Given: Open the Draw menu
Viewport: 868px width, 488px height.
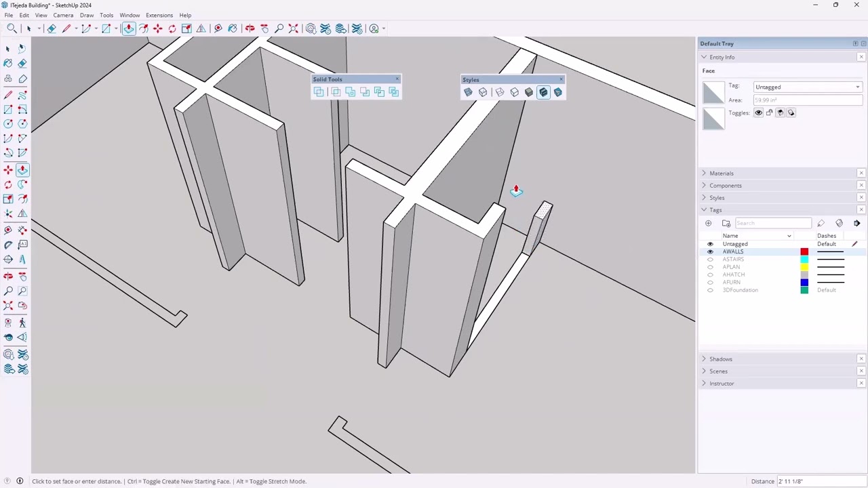Looking at the screenshot, I should pos(87,15).
